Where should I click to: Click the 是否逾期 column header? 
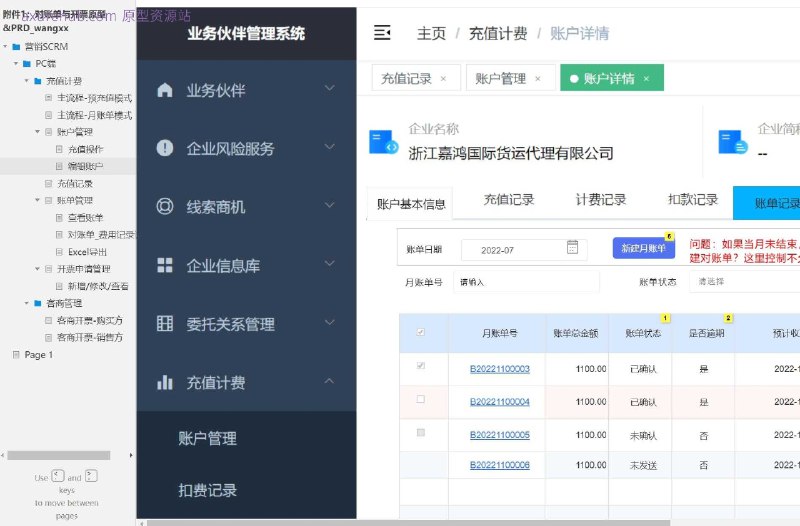(x=706, y=333)
